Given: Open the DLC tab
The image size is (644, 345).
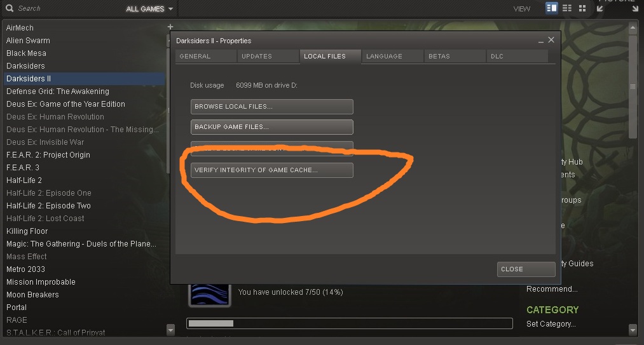Looking at the screenshot, I should click(517, 57).
